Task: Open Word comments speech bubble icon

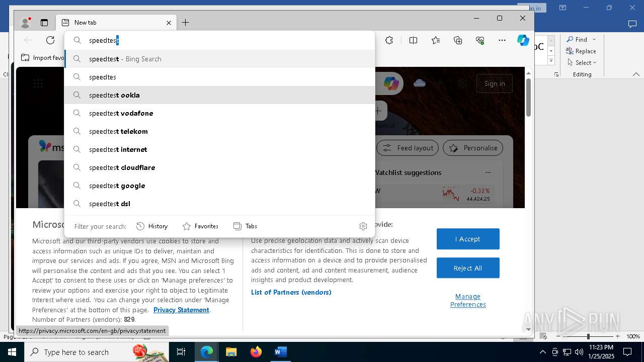Action: [x=632, y=24]
